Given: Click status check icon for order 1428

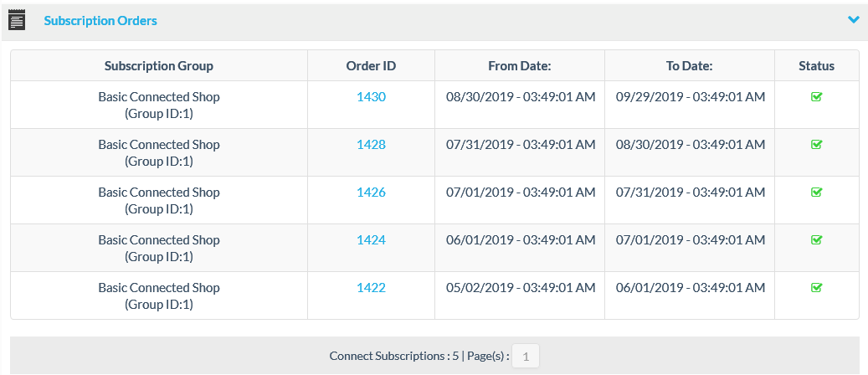Looking at the screenshot, I should (x=817, y=145).
